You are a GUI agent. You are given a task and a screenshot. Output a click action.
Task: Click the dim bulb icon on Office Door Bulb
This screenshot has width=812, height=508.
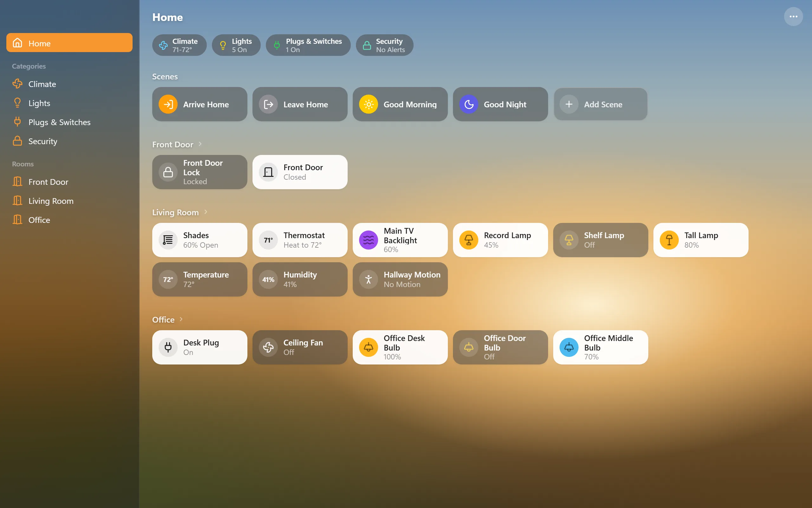pos(469,347)
